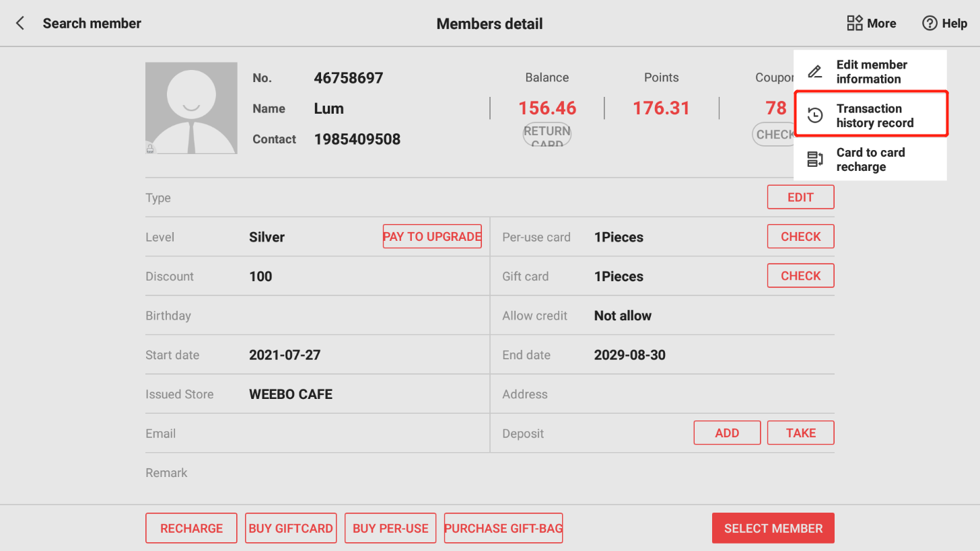Viewport: 980px width, 551px height.
Task: Click PAY TO UPGRADE button
Action: [432, 236]
